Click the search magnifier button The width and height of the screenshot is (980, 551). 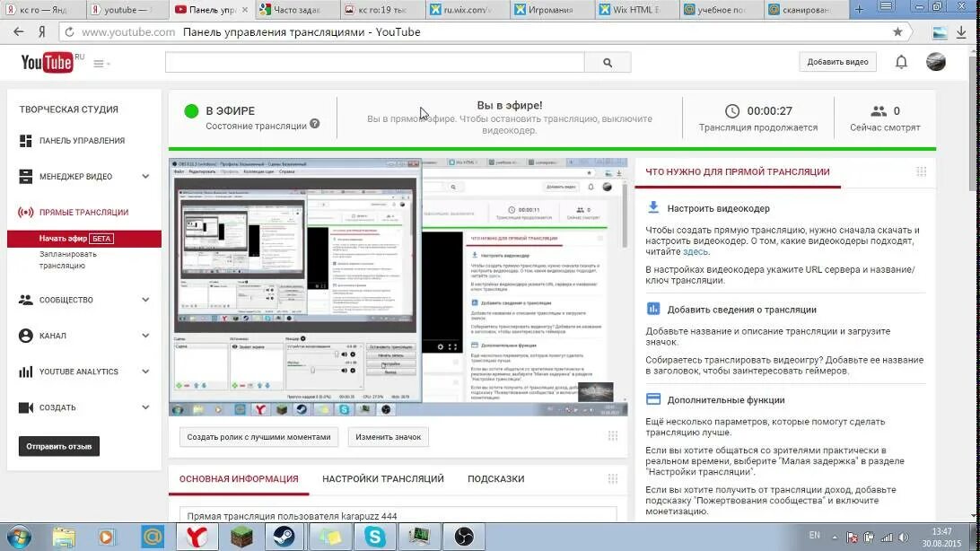pos(608,63)
